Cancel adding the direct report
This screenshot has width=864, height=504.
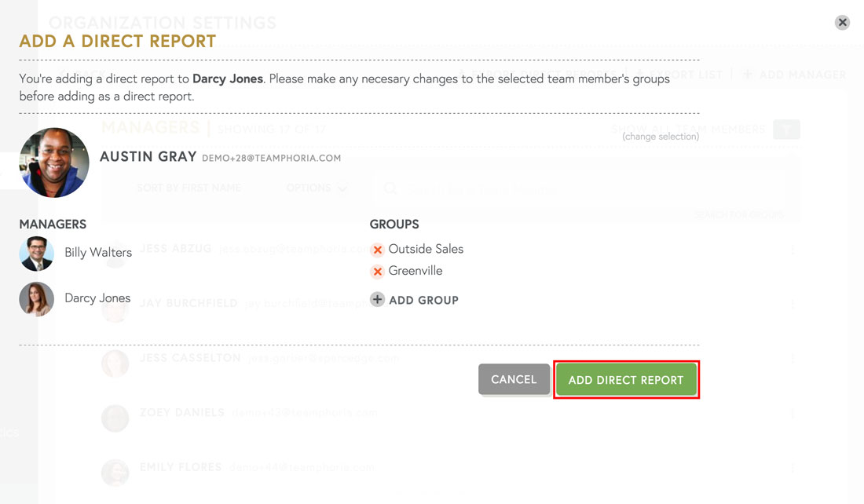click(514, 379)
